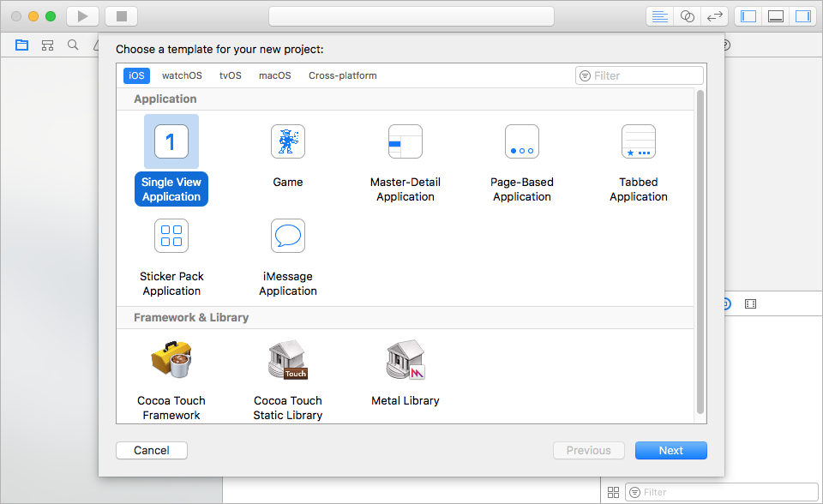Click the Previous button

click(588, 451)
